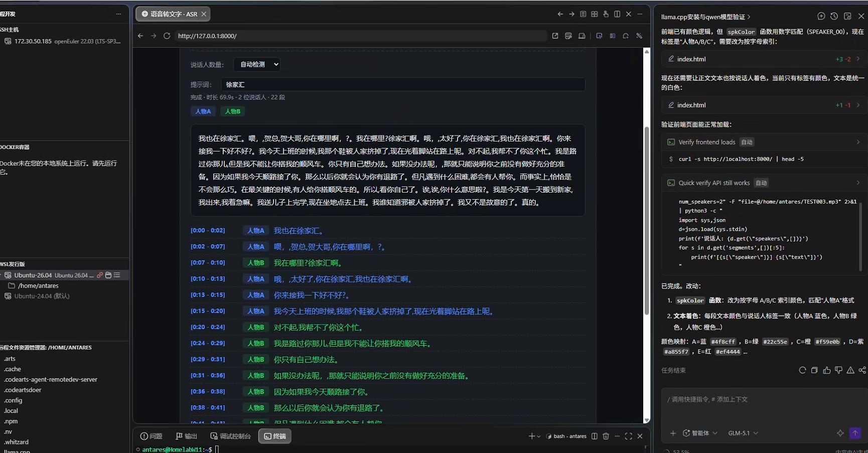Split the bash terminal
Viewport: 868px width, 453px height.
point(595,436)
